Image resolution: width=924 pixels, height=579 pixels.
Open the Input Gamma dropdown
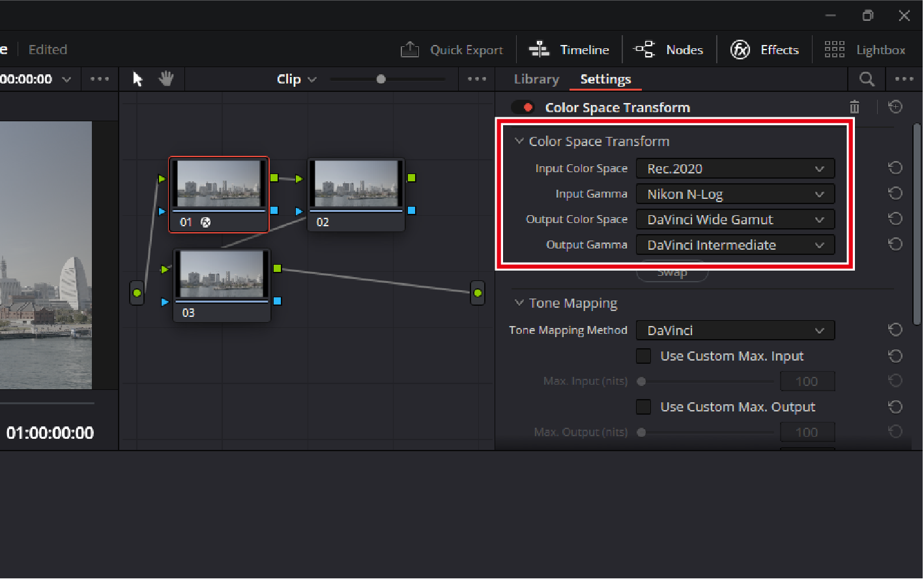[735, 194]
